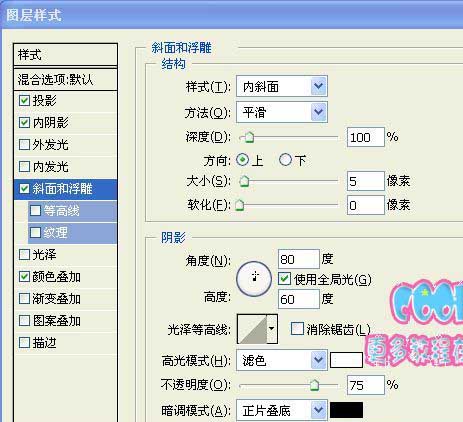Expand the gloss contour picker arrow
The width and height of the screenshot is (463, 422).
point(272,329)
